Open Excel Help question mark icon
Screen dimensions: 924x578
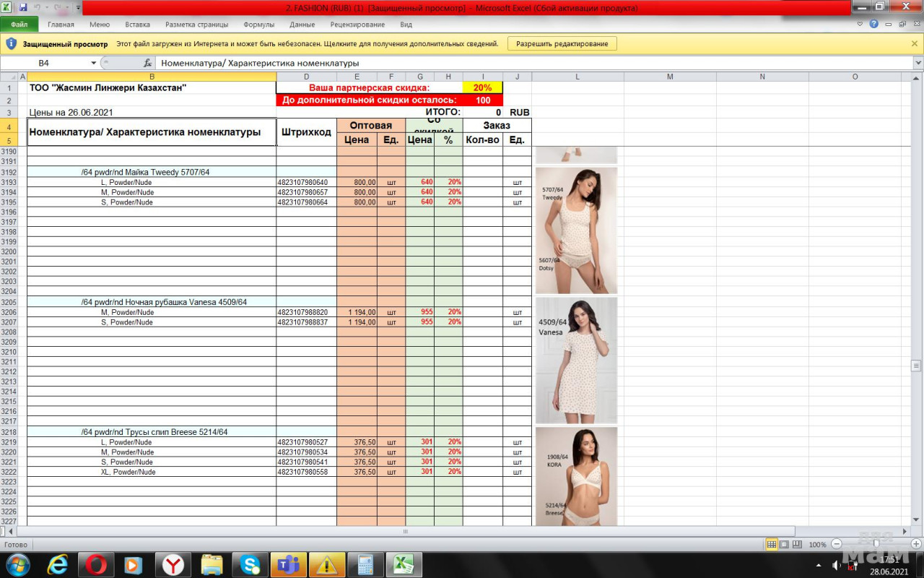tap(873, 24)
